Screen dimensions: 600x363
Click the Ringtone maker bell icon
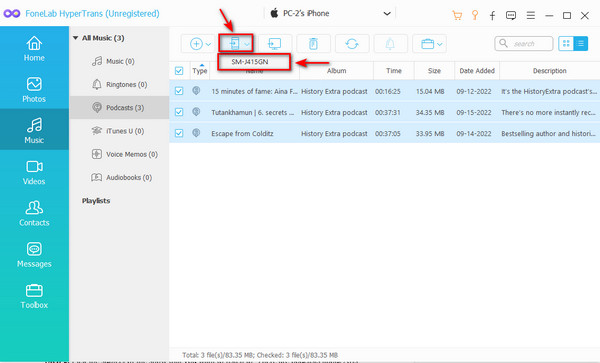(390, 44)
